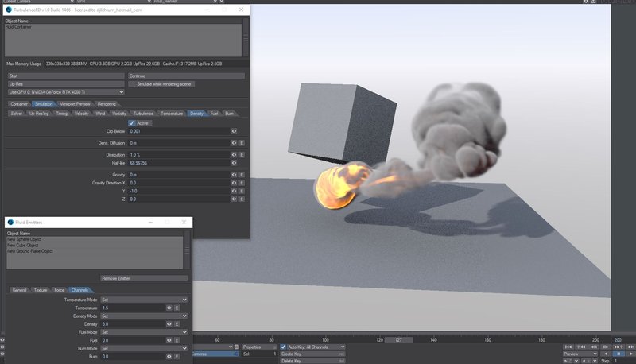Click the Properties button
The height and width of the screenshot is (364, 636).
(259, 347)
